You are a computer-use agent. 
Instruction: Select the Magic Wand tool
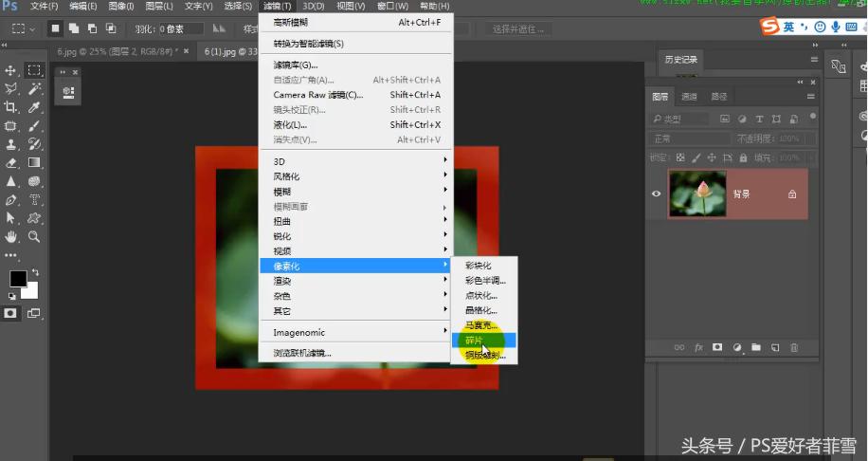click(34, 88)
